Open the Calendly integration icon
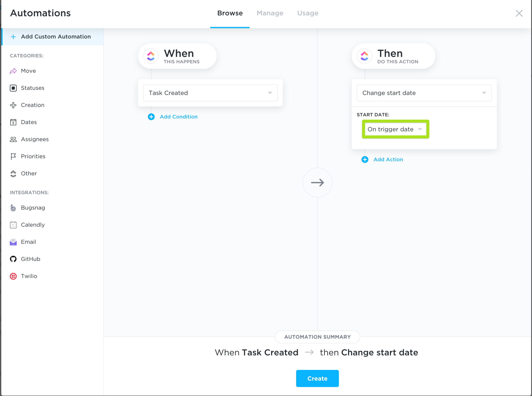532x396 pixels. click(x=13, y=225)
